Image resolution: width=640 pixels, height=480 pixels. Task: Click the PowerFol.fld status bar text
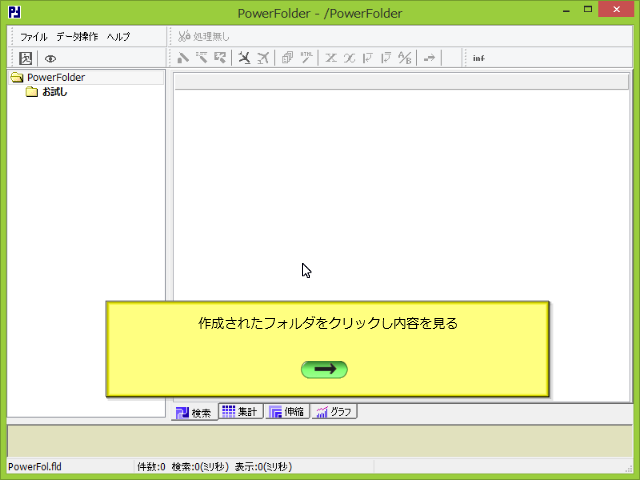coord(35,467)
